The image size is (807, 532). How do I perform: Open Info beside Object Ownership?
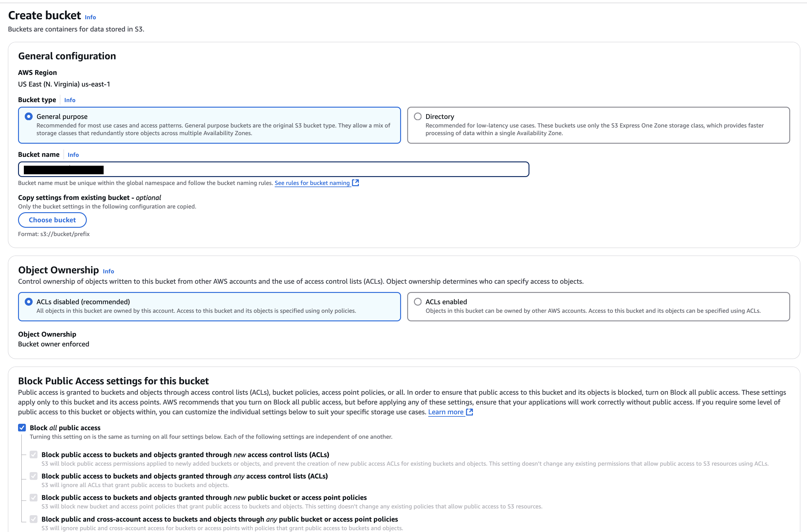[108, 271]
